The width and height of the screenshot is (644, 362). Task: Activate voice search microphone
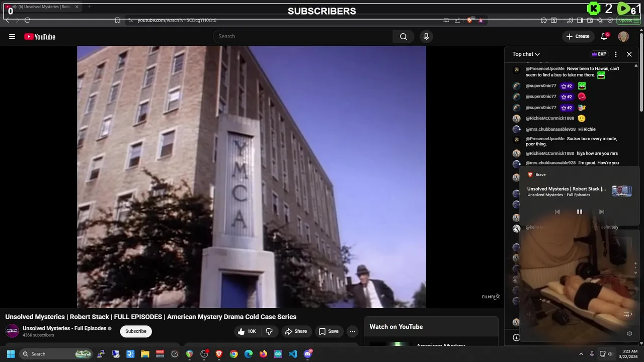coord(426,36)
